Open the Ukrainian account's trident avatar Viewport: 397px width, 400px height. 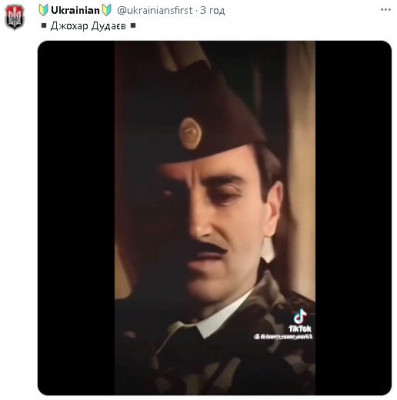[15, 17]
